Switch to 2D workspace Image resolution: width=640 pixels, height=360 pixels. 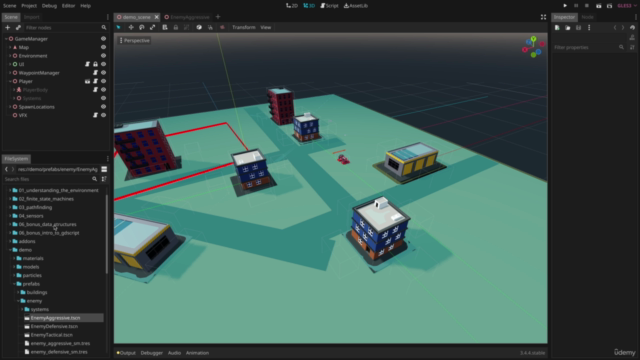tap(292, 6)
